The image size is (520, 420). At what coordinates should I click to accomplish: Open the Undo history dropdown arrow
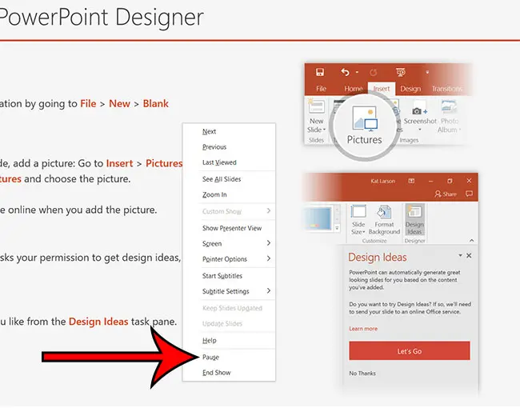[357, 72]
